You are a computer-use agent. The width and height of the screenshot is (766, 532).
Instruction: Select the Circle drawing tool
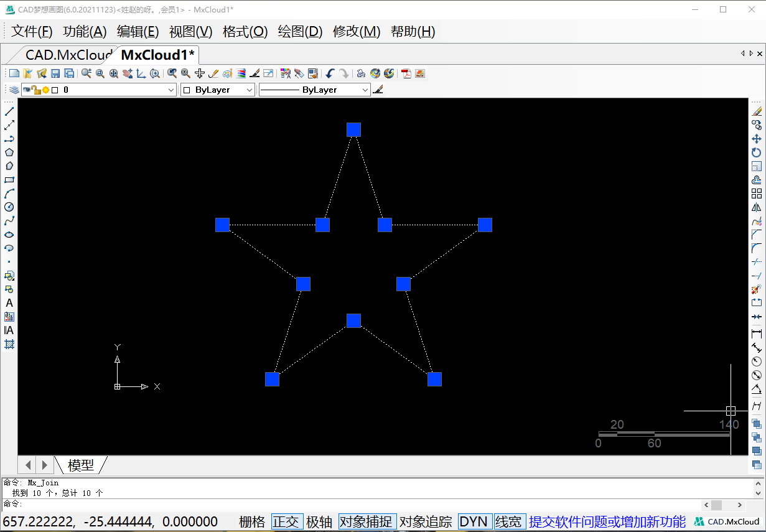[x=9, y=207]
